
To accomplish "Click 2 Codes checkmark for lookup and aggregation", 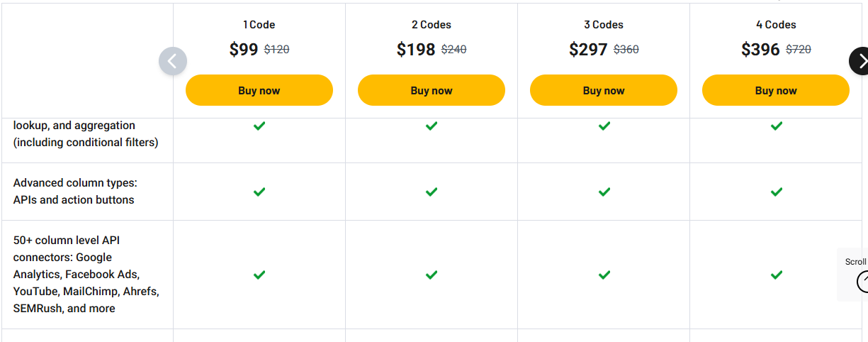I will click(432, 126).
